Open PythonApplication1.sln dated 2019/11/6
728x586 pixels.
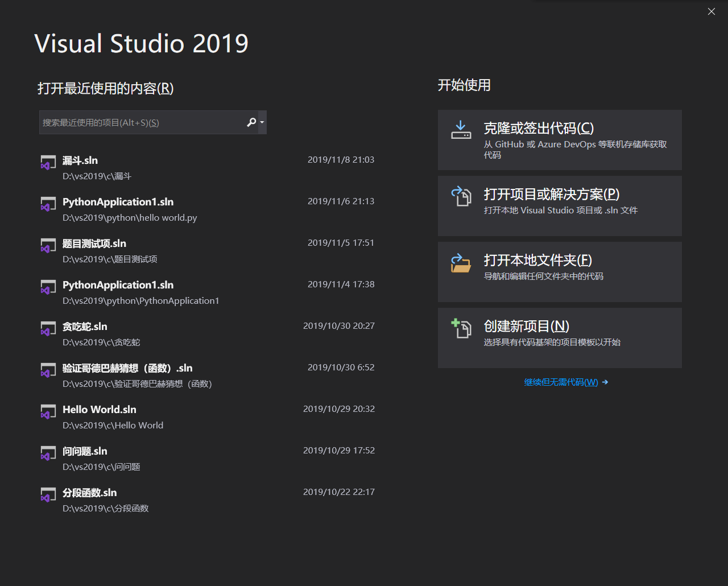(x=118, y=203)
